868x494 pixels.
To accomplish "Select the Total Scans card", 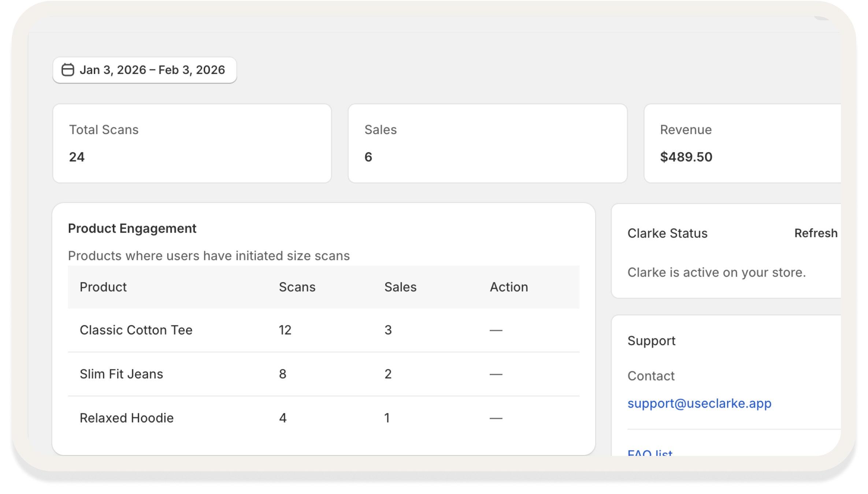I will [x=192, y=143].
